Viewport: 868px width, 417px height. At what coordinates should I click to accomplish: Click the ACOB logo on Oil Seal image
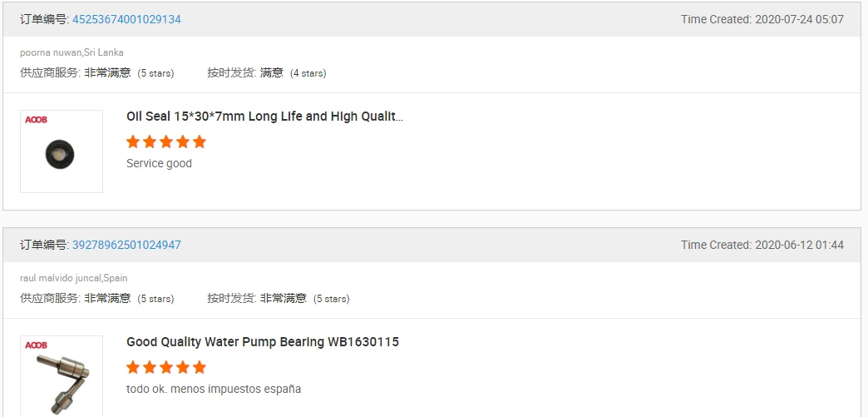click(36, 120)
